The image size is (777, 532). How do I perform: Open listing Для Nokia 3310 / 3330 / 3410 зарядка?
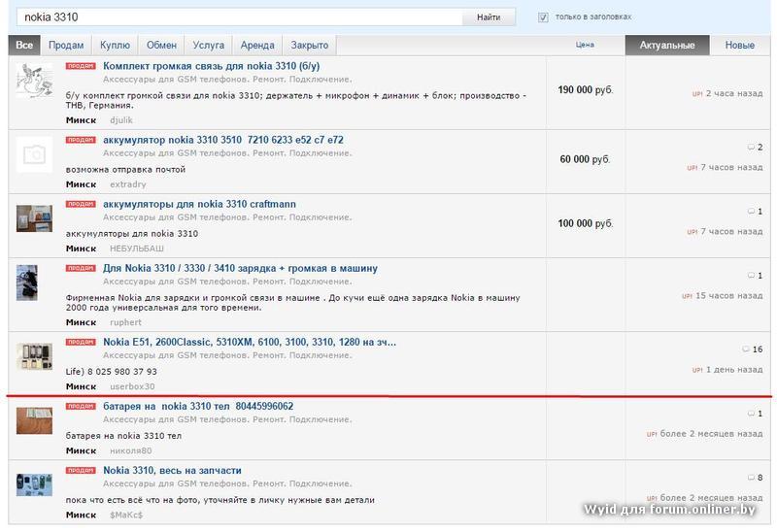[240, 268]
